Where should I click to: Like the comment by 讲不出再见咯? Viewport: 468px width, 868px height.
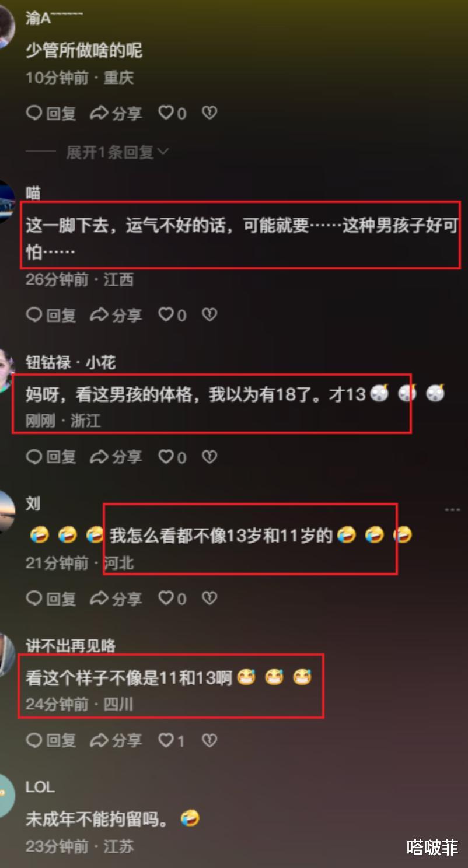tap(172, 741)
